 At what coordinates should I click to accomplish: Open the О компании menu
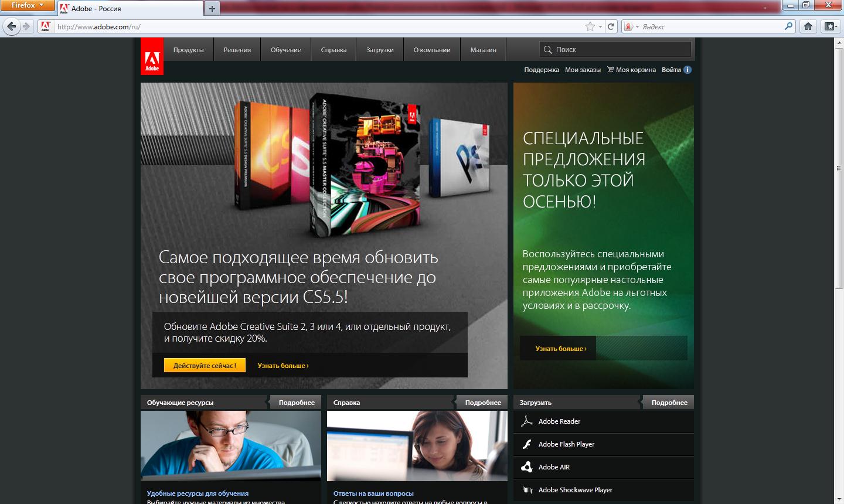[432, 50]
